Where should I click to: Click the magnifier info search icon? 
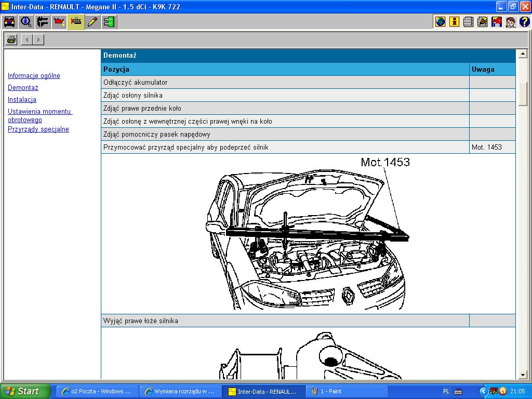tap(26, 22)
